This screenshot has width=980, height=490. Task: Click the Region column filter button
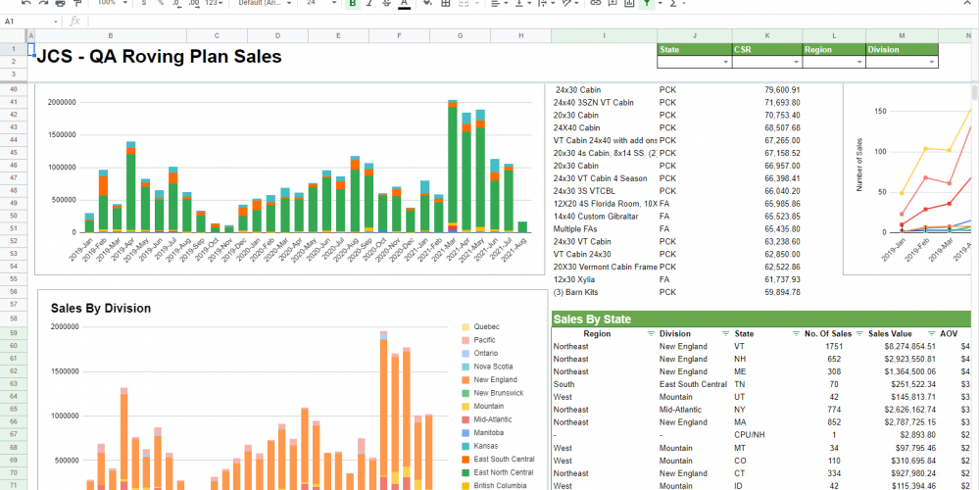(x=651, y=334)
